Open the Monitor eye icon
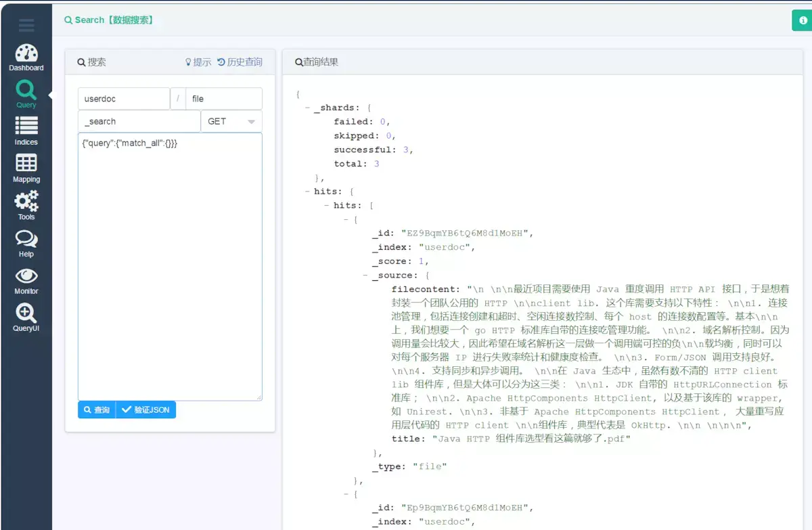 click(x=26, y=275)
